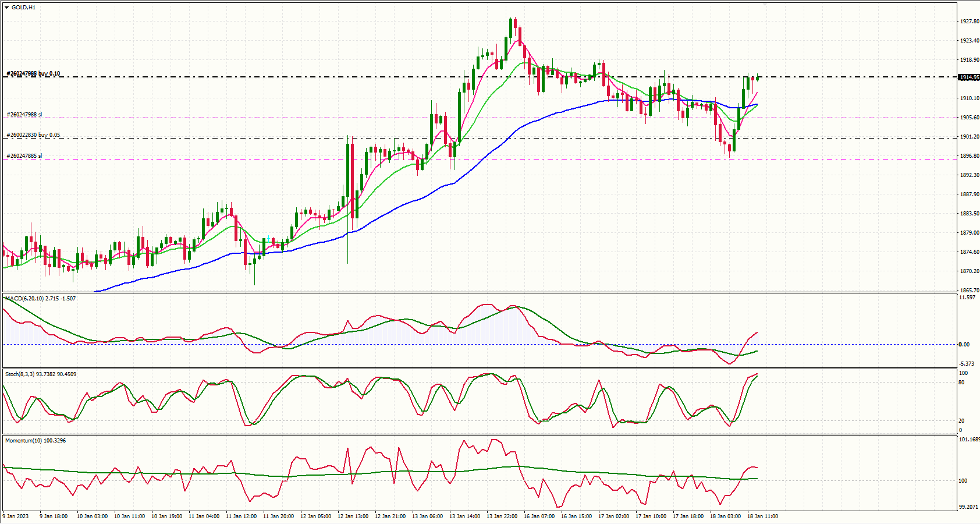The height and width of the screenshot is (524, 980).
Task: Click time axis label 16 Jan 15:00
Action: click(x=576, y=516)
